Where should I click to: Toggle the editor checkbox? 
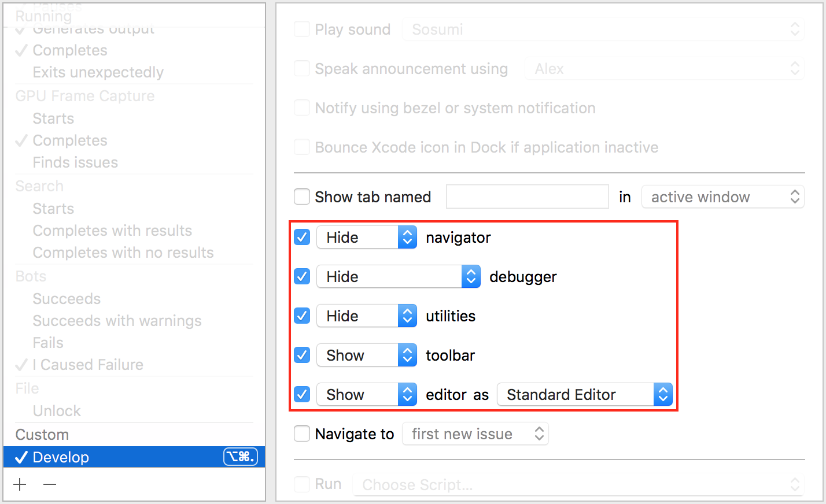302,395
